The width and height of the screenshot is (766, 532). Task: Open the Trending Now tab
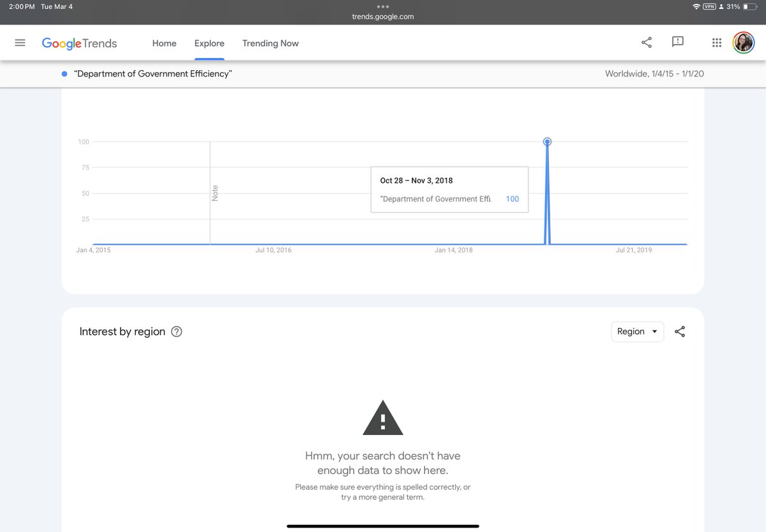(271, 43)
